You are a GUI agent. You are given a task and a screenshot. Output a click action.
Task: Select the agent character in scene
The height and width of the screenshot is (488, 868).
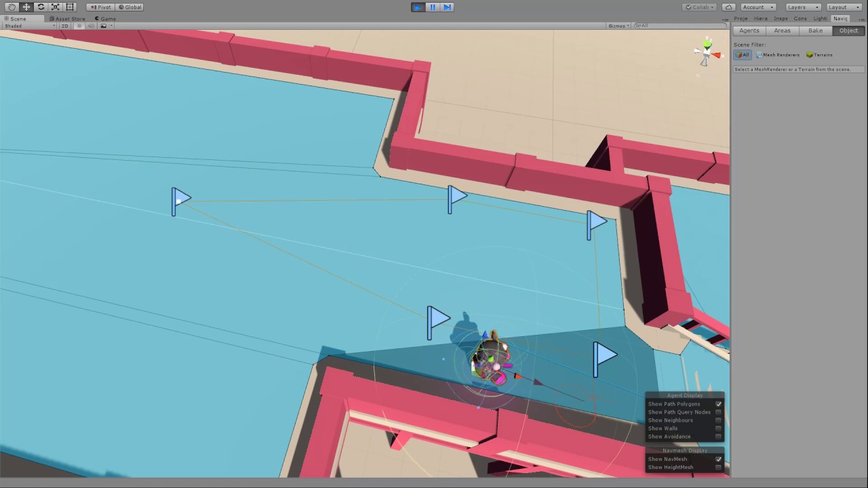[491, 359]
